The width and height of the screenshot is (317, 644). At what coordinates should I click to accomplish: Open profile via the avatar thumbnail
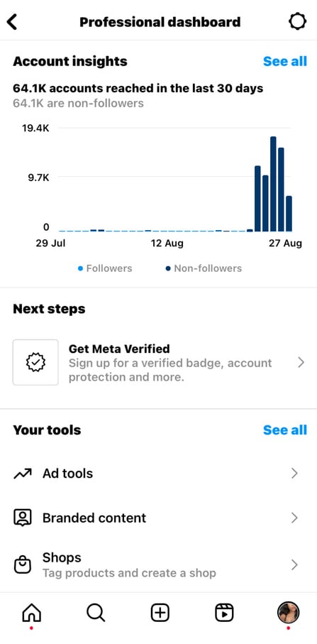pyautogui.click(x=289, y=613)
